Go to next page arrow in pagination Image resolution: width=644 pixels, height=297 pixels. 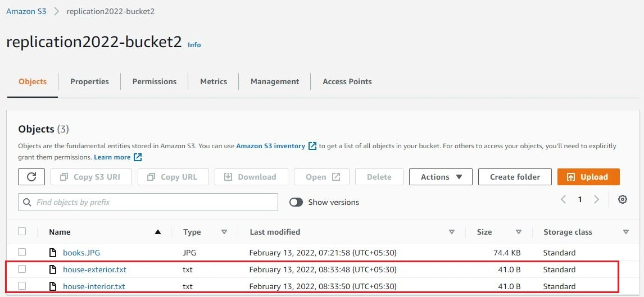pyautogui.click(x=596, y=199)
